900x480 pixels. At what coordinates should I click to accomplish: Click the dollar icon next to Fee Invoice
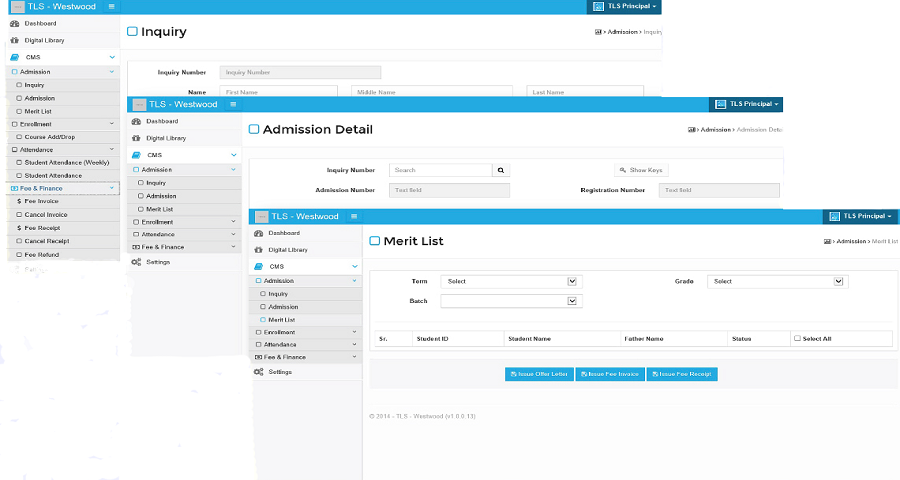pos(18,201)
